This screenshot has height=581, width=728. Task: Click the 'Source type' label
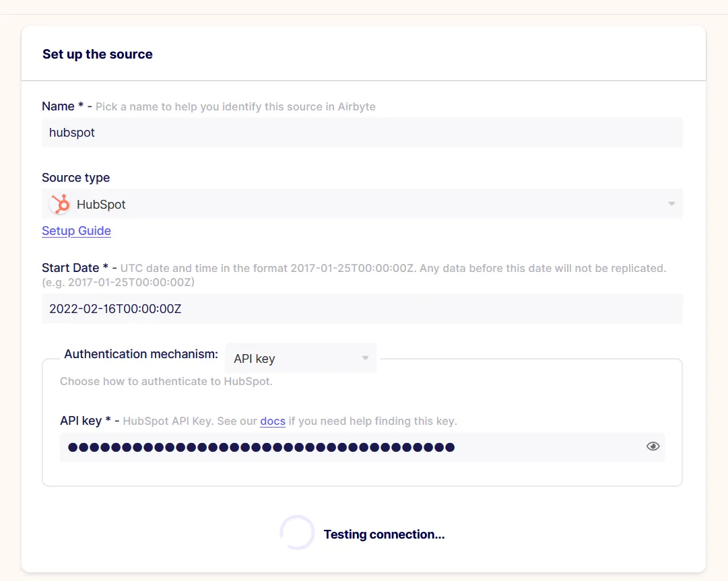(x=75, y=178)
